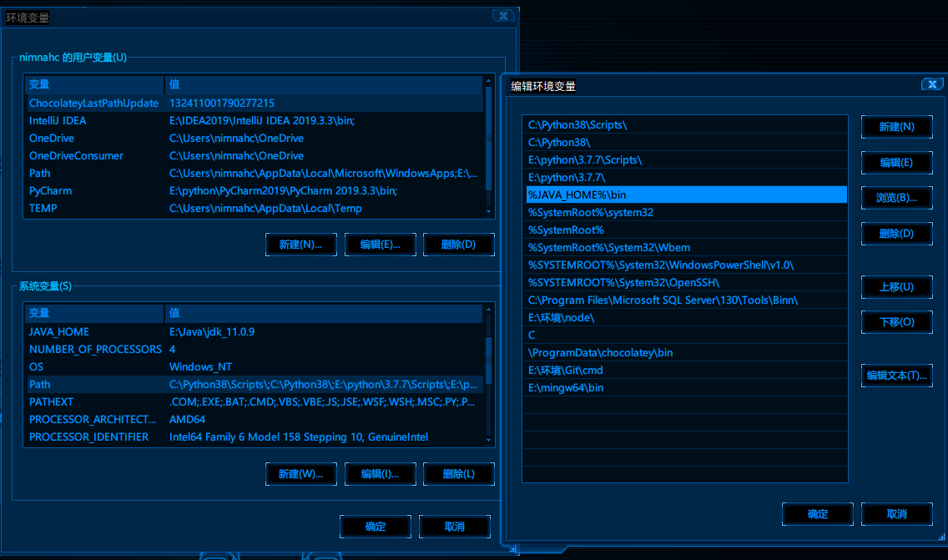Image resolution: width=948 pixels, height=560 pixels.
Task: Select the WindowsPowerShell\v1.0\ path entry
Action: pyautogui.click(x=685, y=265)
